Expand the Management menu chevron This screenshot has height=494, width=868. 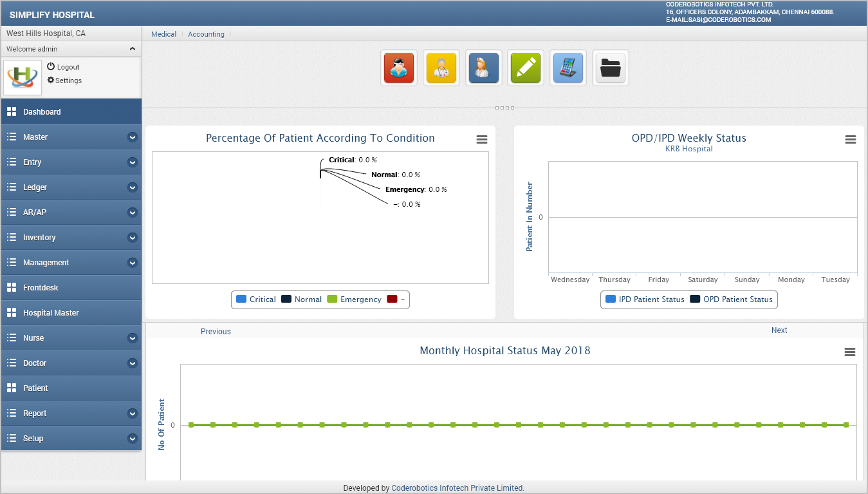(133, 262)
